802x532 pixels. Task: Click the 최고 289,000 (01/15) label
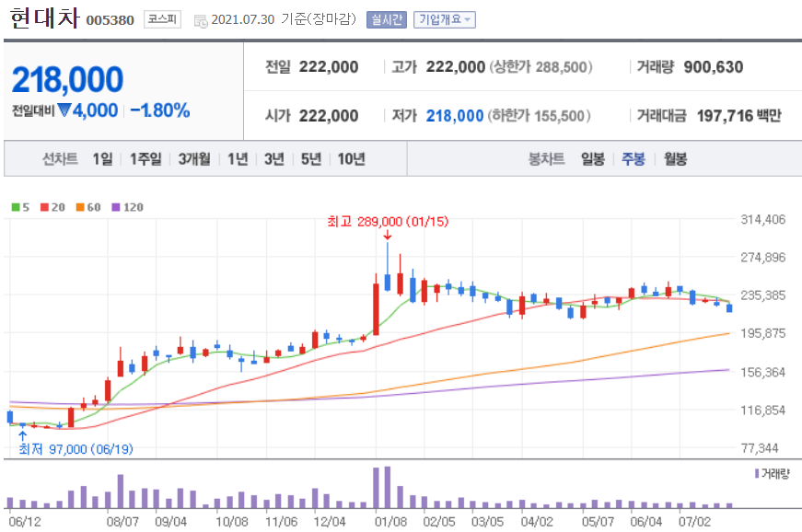click(388, 222)
